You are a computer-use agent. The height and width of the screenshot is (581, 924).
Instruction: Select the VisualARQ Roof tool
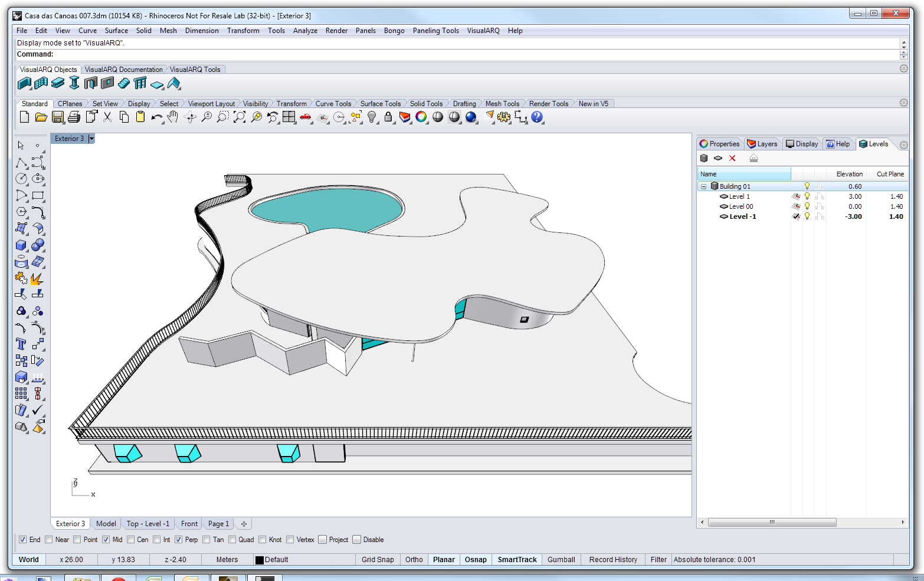click(x=173, y=83)
